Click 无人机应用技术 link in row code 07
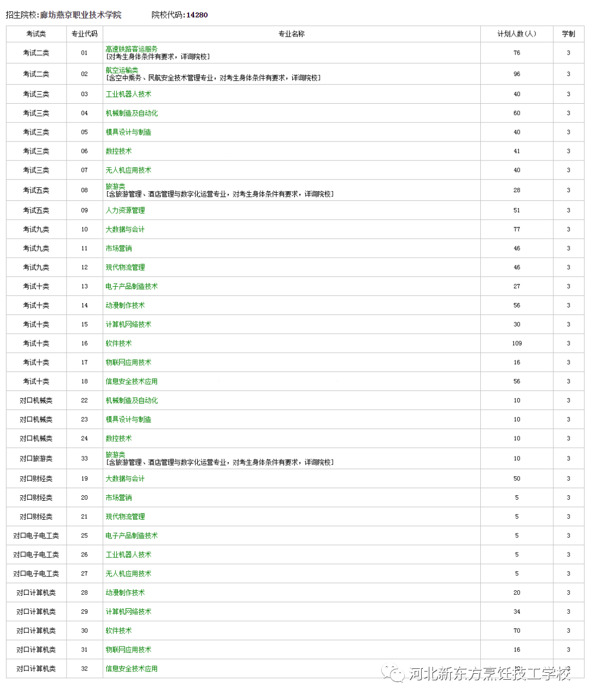 (x=128, y=170)
